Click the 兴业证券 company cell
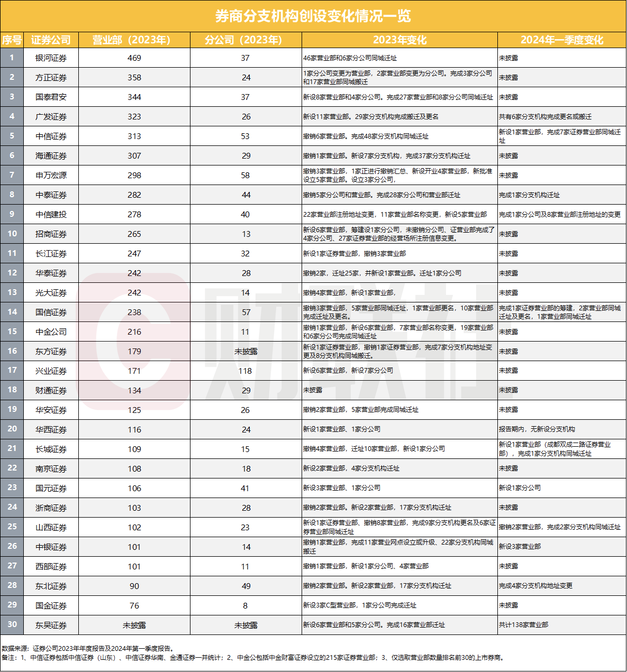Screen dimensions: 627x672 [51, 371]
